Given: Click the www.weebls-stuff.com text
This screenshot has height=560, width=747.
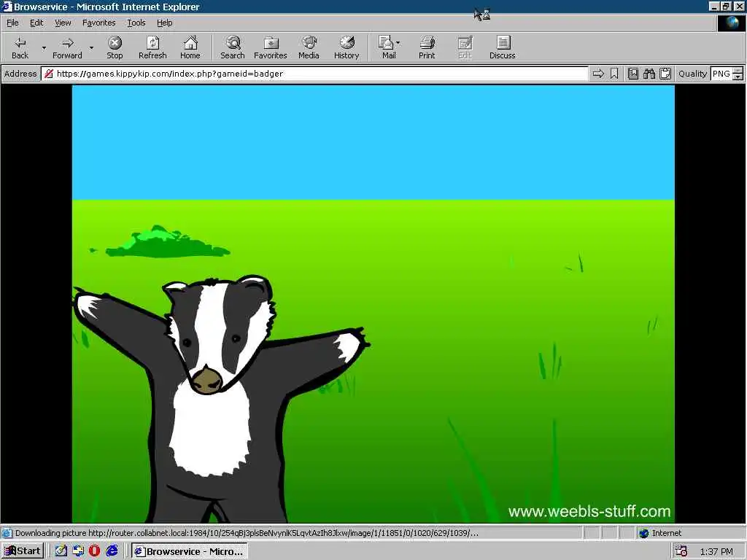Looking at the screenshot, I should [x=589, y=511].
